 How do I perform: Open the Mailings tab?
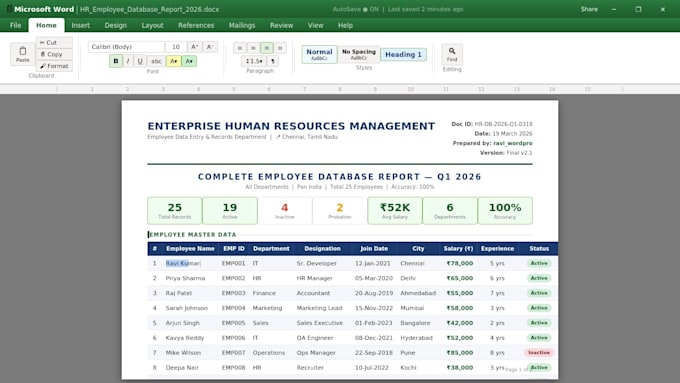coord(242,25)
